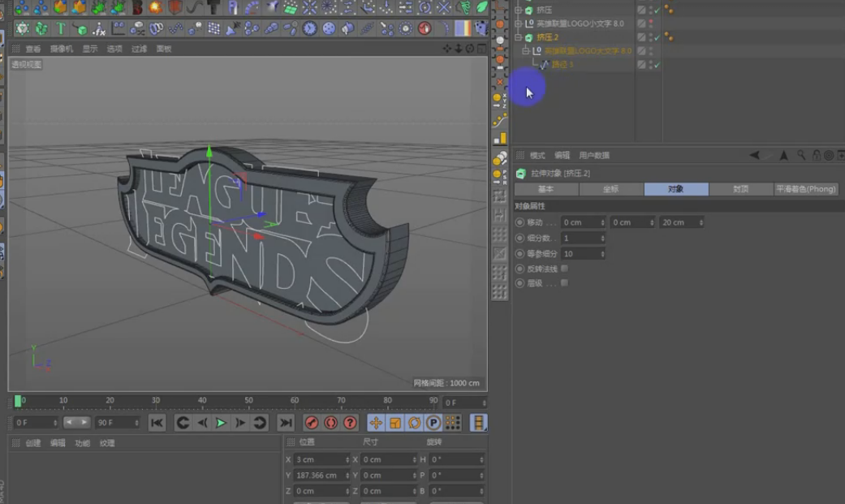Toggle the 层级 checkbox
The width and height of the screenshot is (845, 504).
(564, 282)
